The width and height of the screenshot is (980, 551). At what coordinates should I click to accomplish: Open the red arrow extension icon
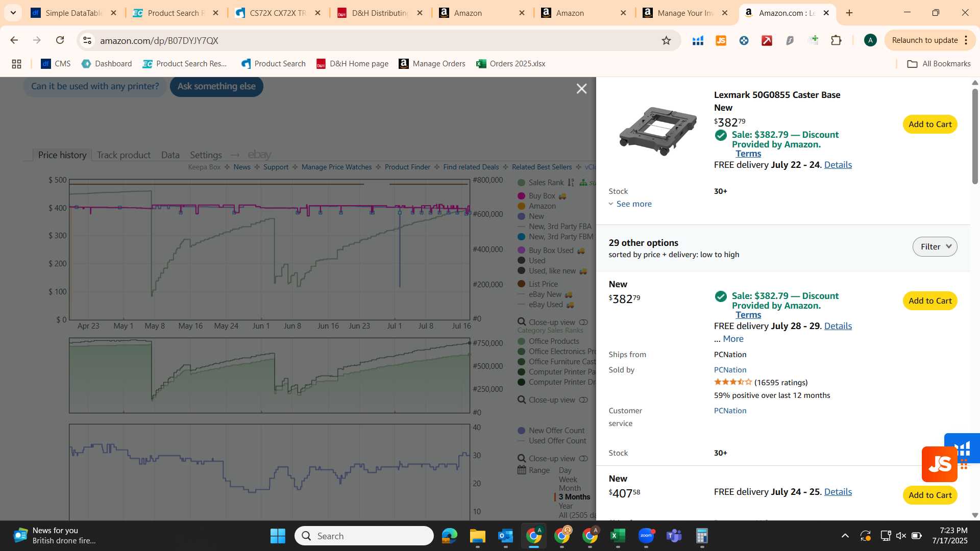[767, 40]
